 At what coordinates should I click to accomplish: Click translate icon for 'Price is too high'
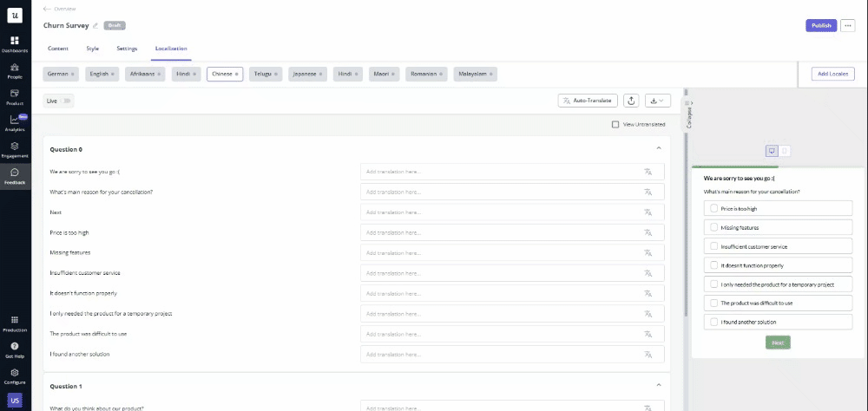coord(648,232)
